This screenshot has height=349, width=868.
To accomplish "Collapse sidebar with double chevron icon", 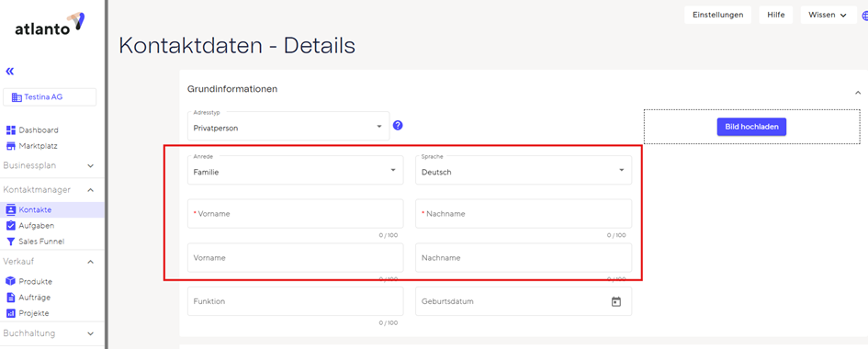I will pyautogui.click(x=9, y=72).
